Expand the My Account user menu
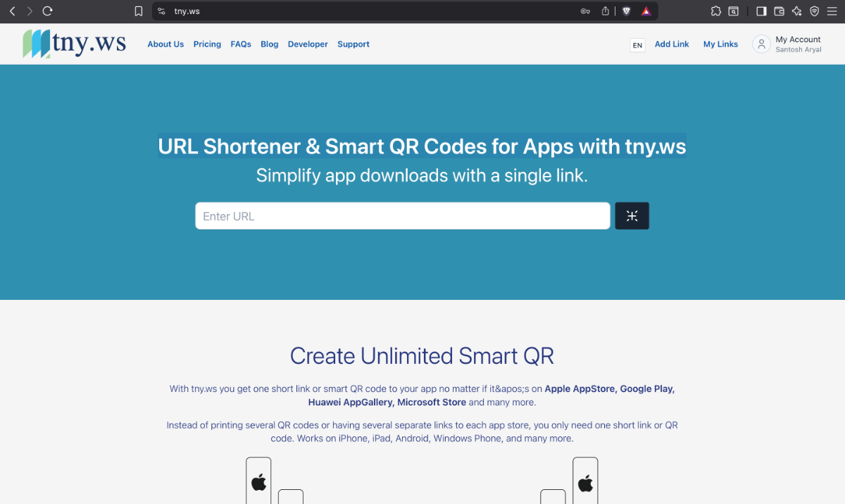Viewport: 845px width, 504px height. tap(787, 44)
